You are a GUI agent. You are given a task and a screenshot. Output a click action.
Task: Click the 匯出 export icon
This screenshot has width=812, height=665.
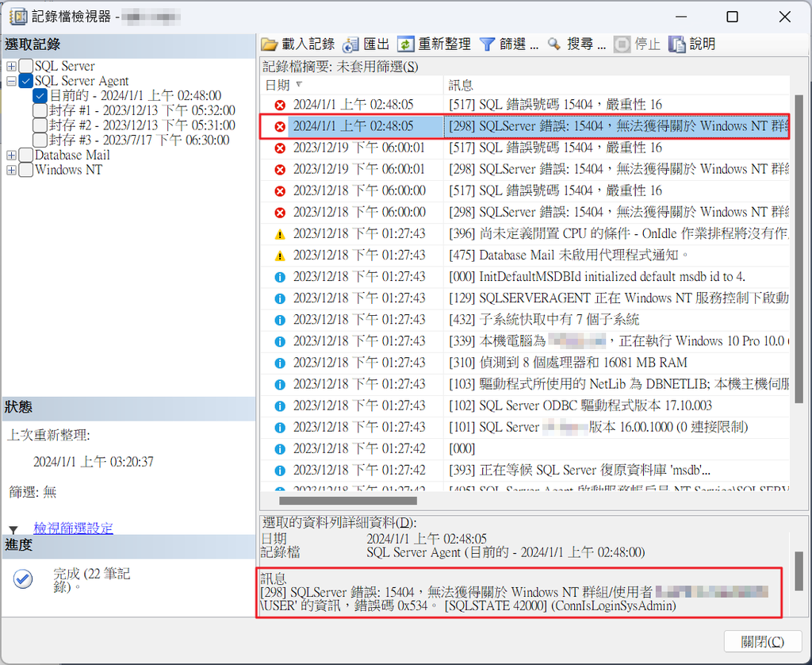350,44
